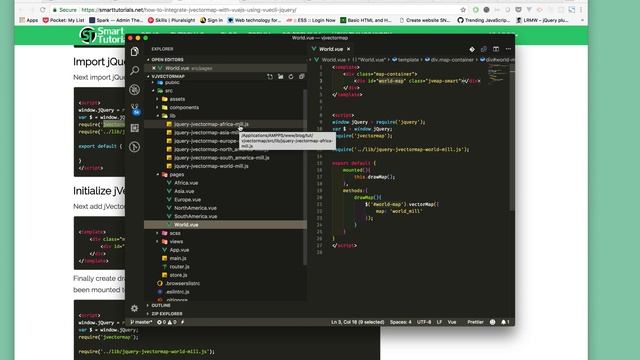This screenshot has height=360, width=640.
Task: Click the browser address bar URL
Action: (189, 10)
